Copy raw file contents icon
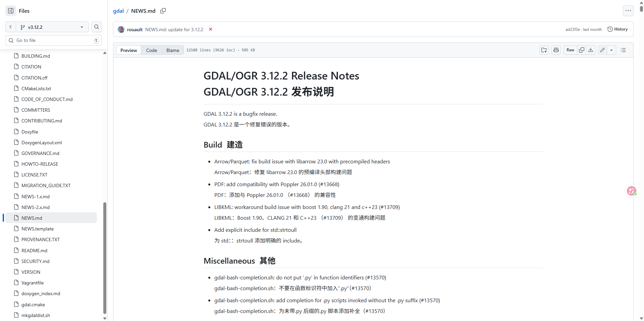The image size is (644, 321). pyautogui.click(x=582, y=50)
